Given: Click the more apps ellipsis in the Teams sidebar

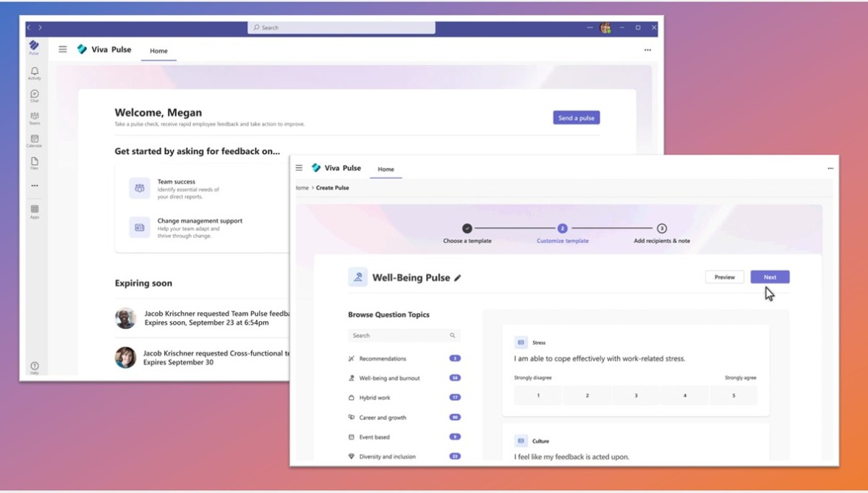Looking at the screenshot, I should (x=34, y=186).
